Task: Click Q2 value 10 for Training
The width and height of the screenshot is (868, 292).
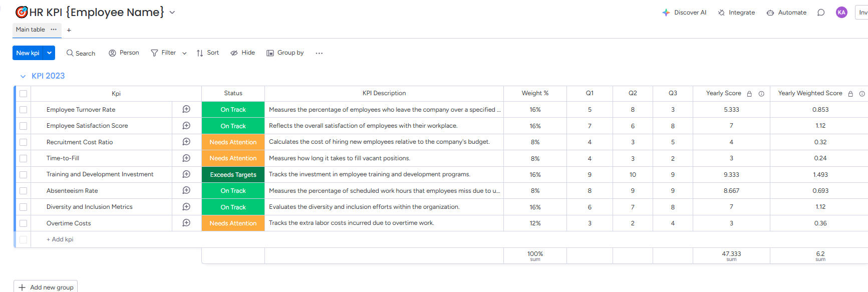Action: click(x=633, y=175)
